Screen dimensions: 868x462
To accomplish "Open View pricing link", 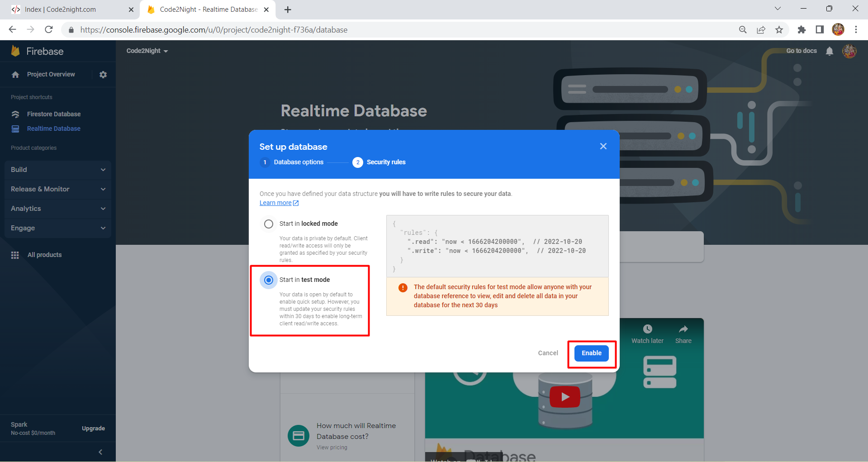I will (x=332, y=448).
